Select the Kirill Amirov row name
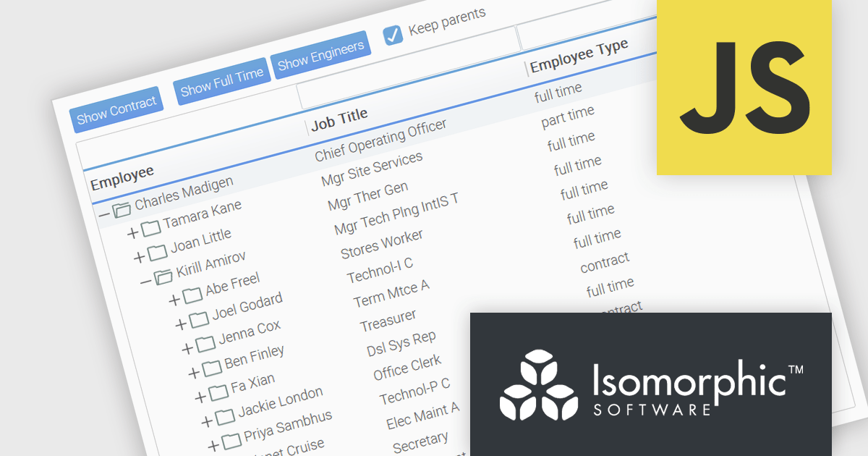Viewport: 868px width, 456px height. click(211, 265)
